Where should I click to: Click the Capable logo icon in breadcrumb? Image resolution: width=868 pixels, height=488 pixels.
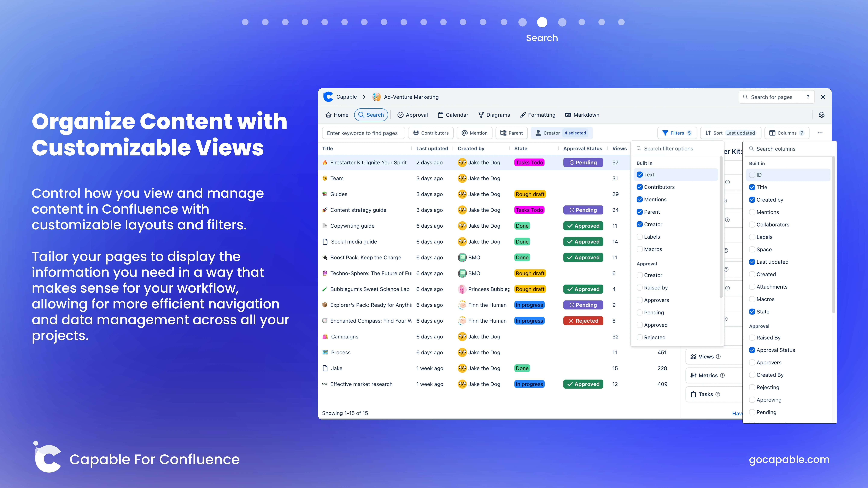coord(328,97)
